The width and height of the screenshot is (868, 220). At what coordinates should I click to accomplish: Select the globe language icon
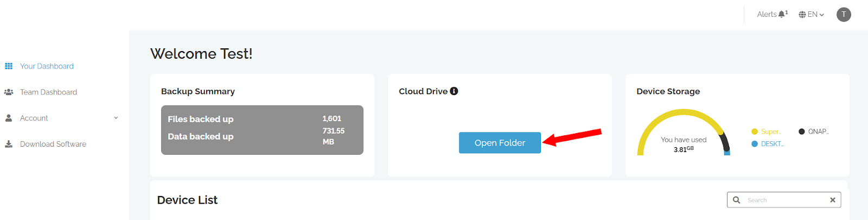(x=802, y=15)
